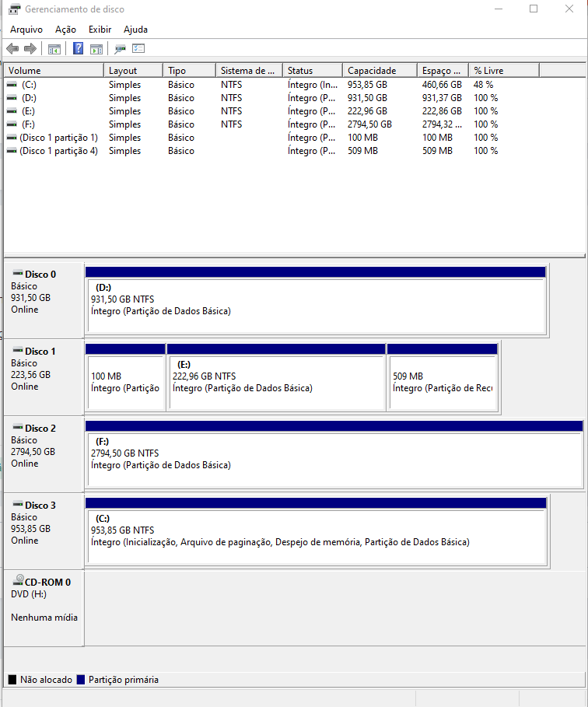The image size is (588, 707).
Task: Click the Não alocado black legend swatch
Action: (12, 680)
